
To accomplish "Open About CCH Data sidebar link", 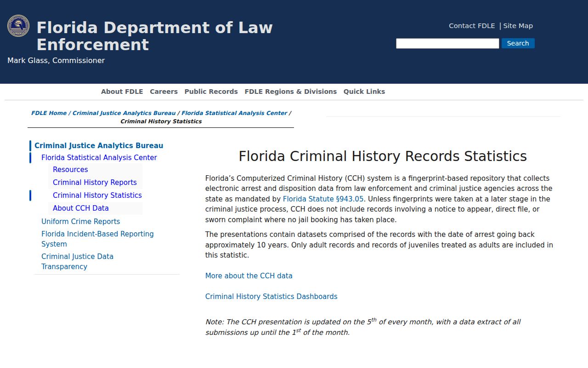I will [x=81, y=208].
